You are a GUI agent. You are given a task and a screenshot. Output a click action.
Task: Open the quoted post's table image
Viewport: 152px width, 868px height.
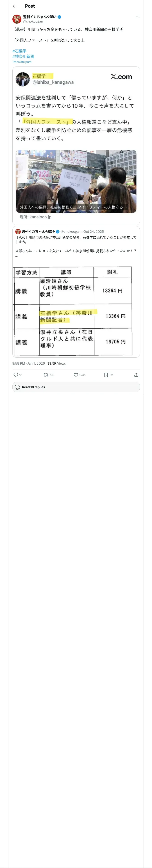[73, 311]
